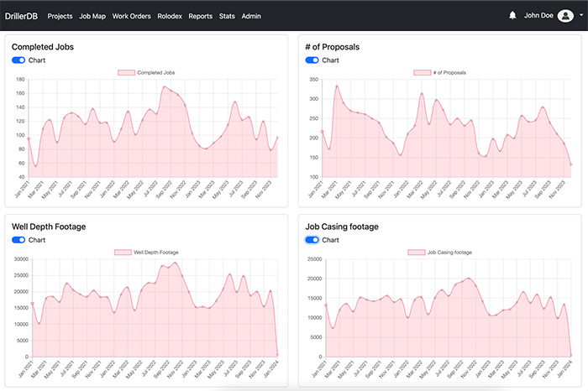
Task: Open Work Orders in the navbar
Action: pos(132,16)
